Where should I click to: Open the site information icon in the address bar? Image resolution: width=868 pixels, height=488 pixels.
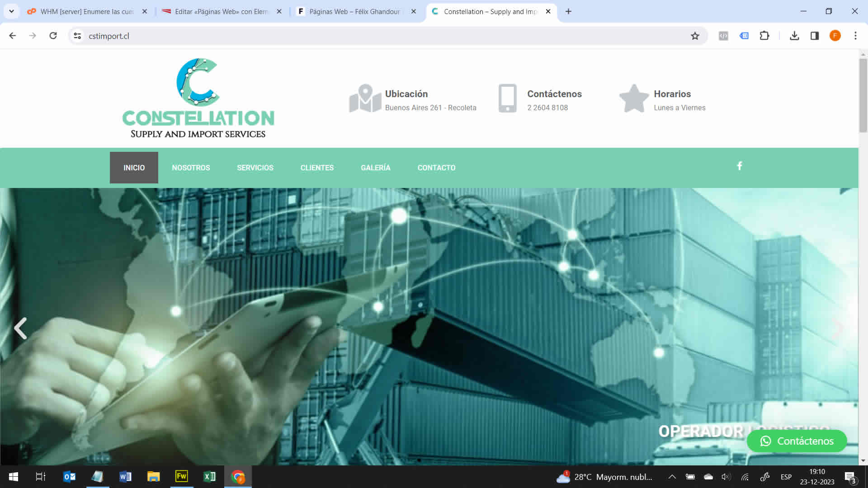tap(77, 36)
